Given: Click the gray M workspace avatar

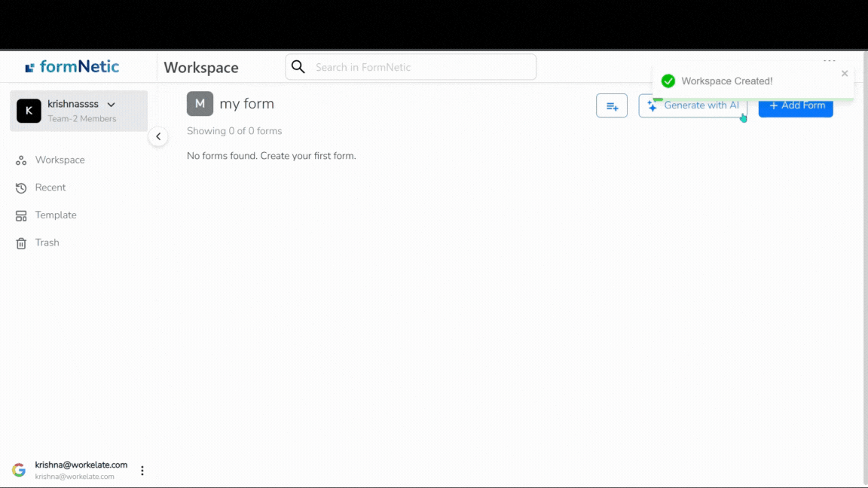Looking at the screenshot, I should point(200,104).
